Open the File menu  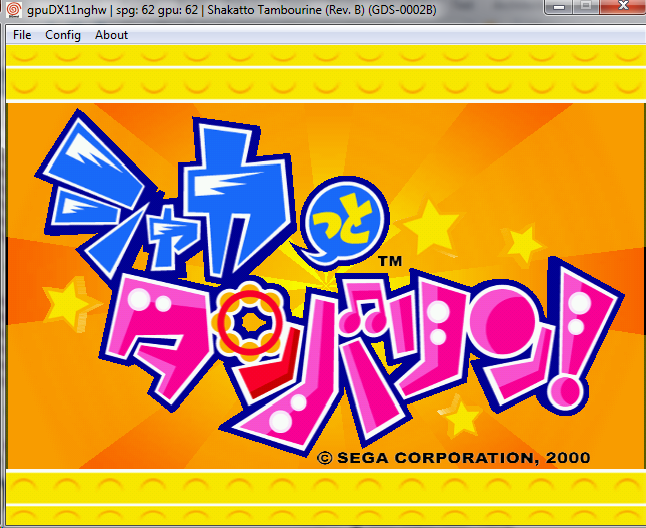[22, 35]
